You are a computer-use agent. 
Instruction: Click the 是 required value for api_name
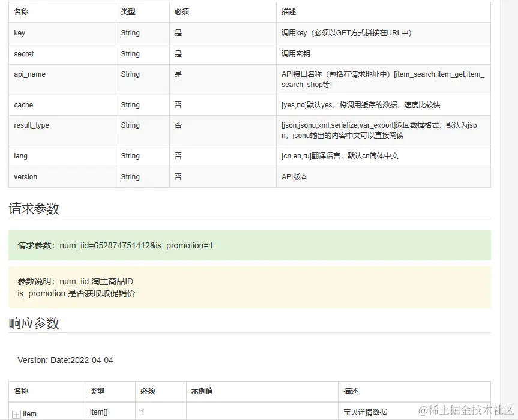coord(178,74)
